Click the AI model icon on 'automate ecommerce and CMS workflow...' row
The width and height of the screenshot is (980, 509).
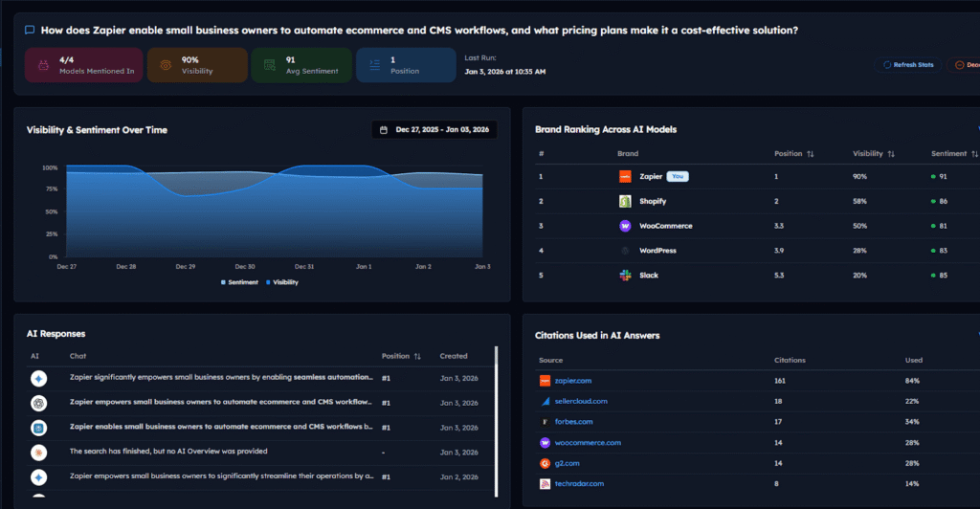click(38, 403)
